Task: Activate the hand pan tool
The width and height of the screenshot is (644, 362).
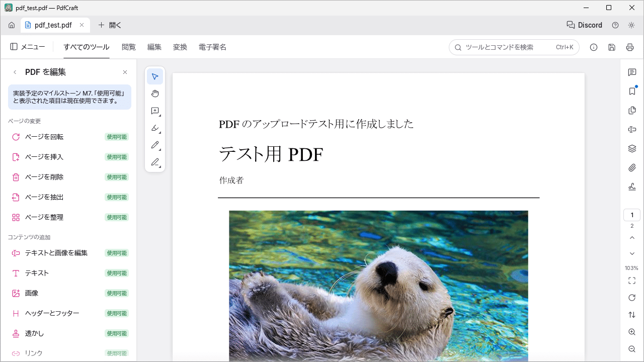Action: click(155, 94)
